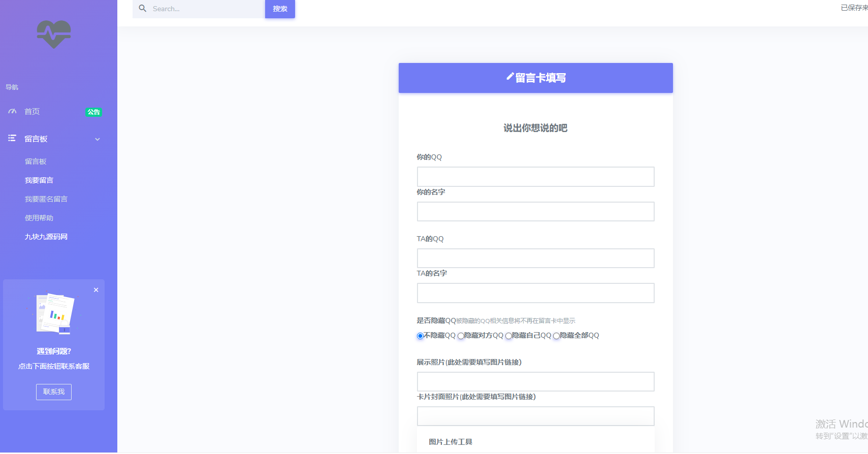The height and width of the screenshot is (454, 868).
Task: Click the 留言卡填写 header bar
Action: (536, 78)
